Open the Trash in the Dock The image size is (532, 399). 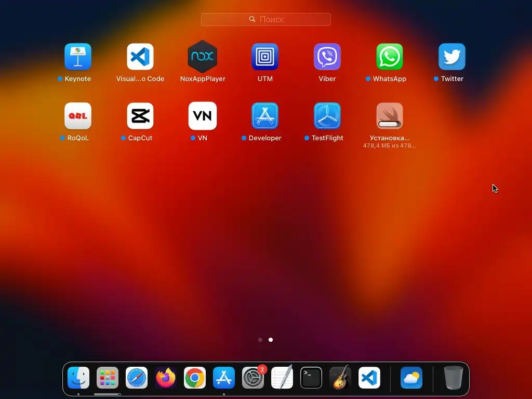453,378
